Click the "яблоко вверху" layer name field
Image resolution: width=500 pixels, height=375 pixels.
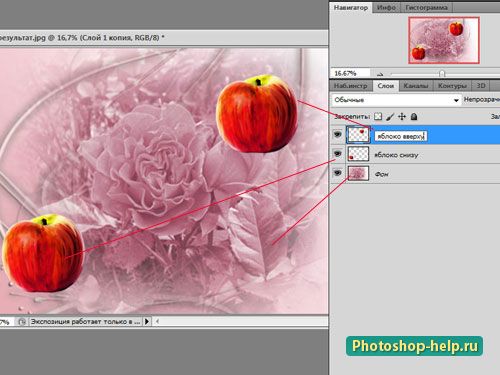(401, 136)
